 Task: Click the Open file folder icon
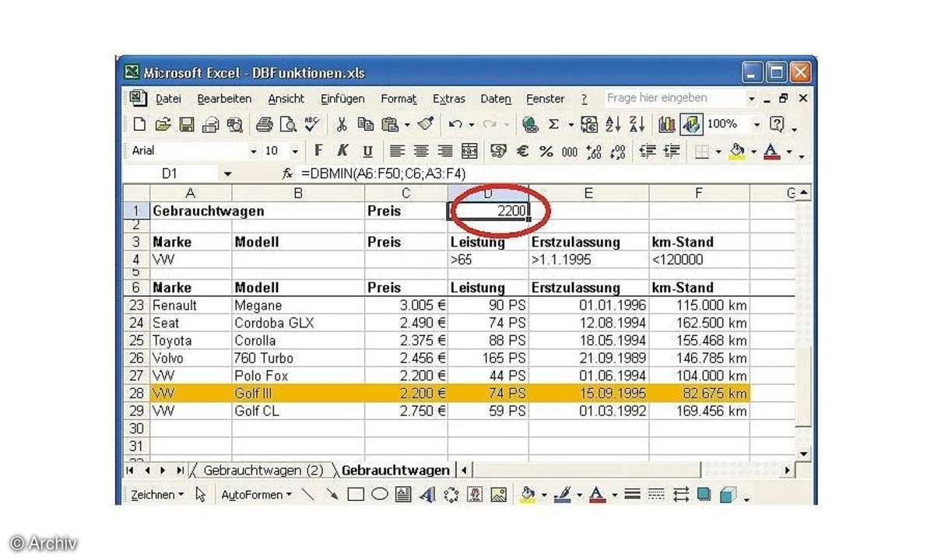click(163, 124)
